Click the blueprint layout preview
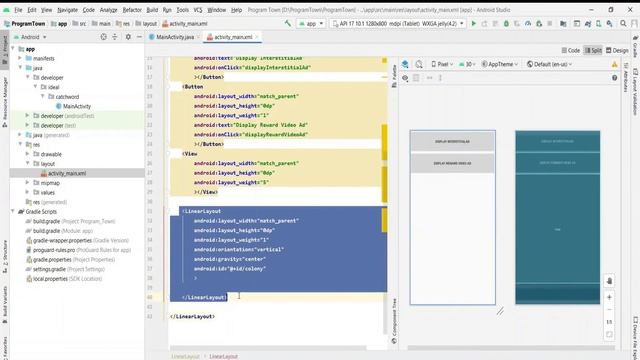The height and width of the screenshot is (360, 640). coord(558,217)
